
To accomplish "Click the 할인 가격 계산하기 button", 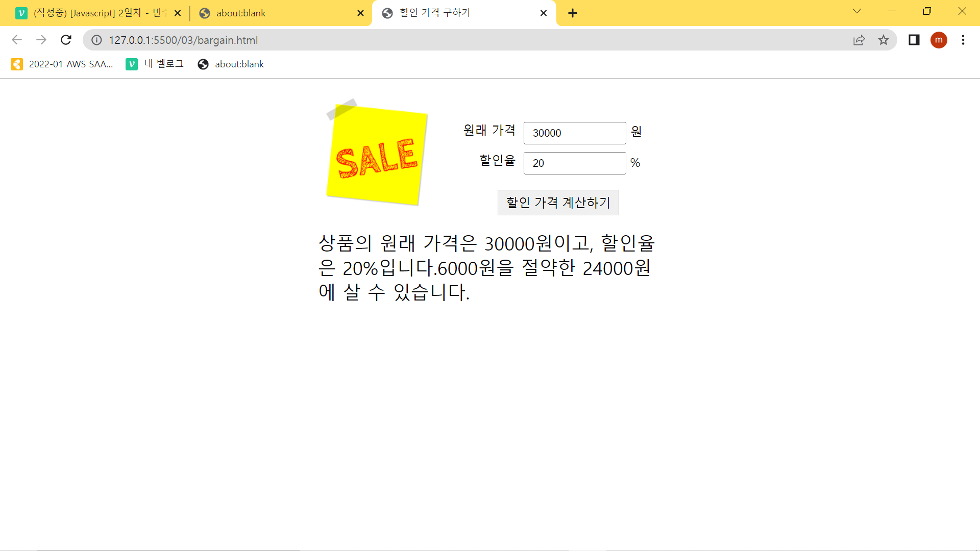I will (x=558, y=203).
